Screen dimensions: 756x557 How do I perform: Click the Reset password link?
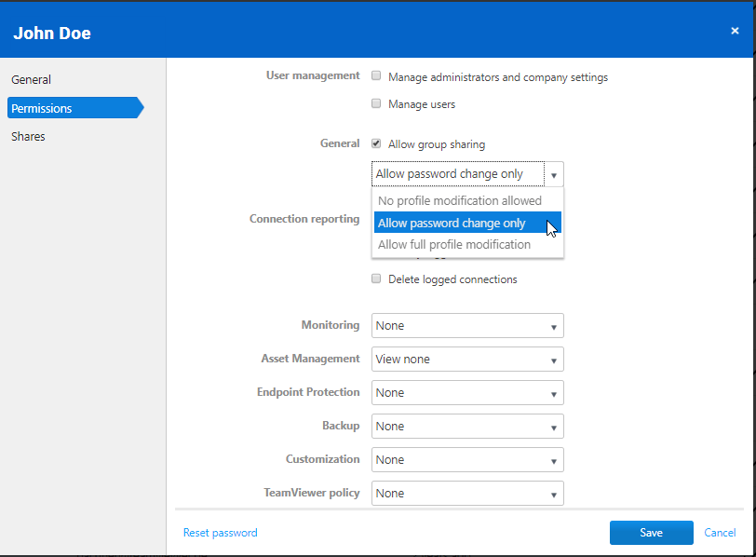point(220,533)
